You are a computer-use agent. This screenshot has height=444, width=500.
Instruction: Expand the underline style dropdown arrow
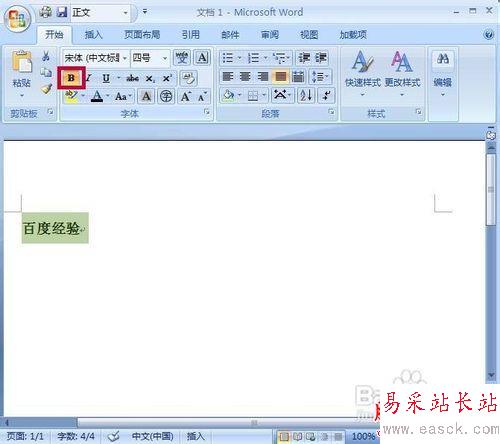tap(119, 78)
